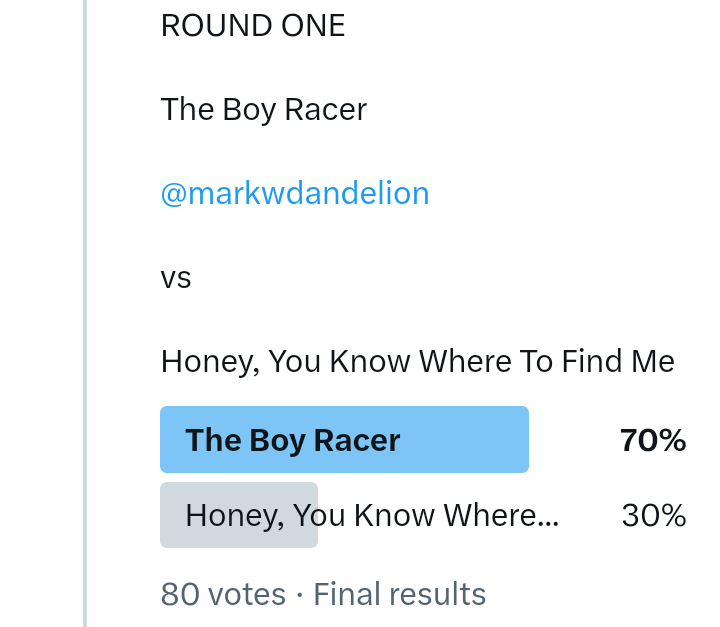Select the bold 'The Boy Racer' poll option label
This screenshot has height=627, width=720.
(x=293, y=440)
